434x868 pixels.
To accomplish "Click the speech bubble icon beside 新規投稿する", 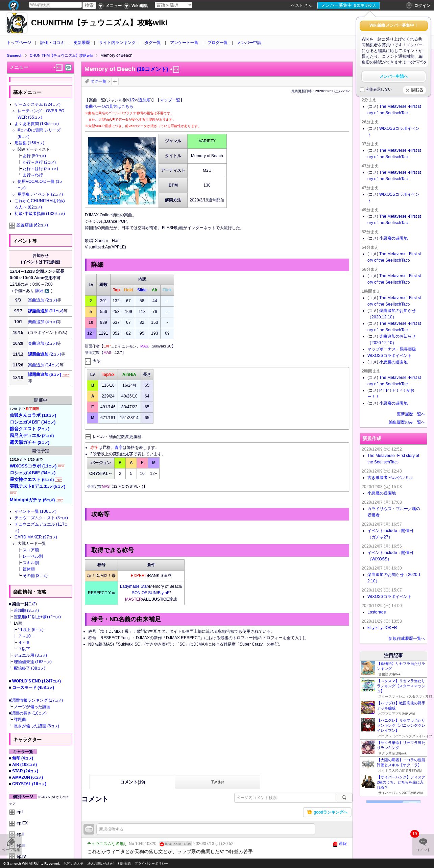I will coord(89,829).
